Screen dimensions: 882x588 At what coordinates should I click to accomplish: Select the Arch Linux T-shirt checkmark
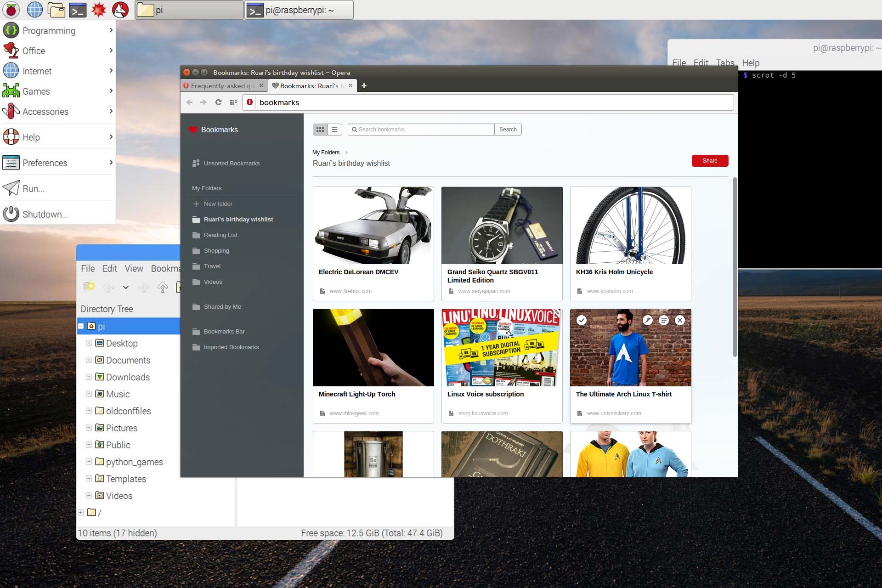click(x=582, y=320)
